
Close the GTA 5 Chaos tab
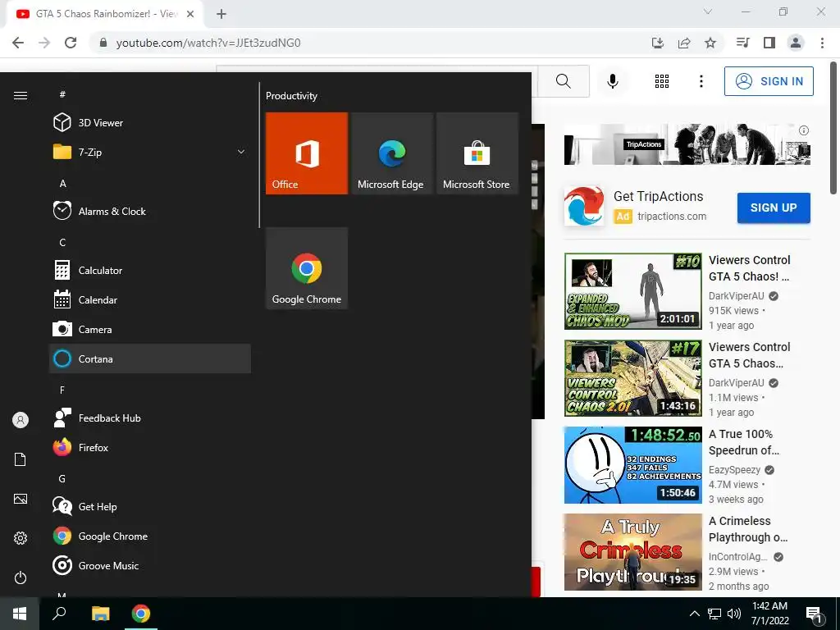click(x=190, y=15)
